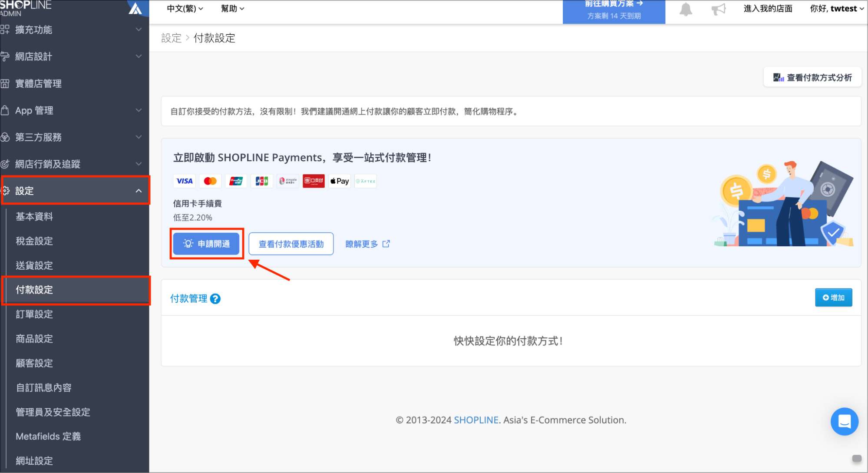Image resolution: width=868 pixels, height=473 pixels.
Task: Open 訂單設定 in sidebar
Action: tap(34, 314)
